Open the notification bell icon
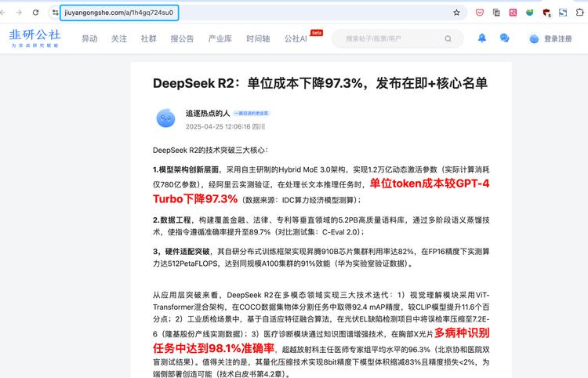 tap(482, 38)
